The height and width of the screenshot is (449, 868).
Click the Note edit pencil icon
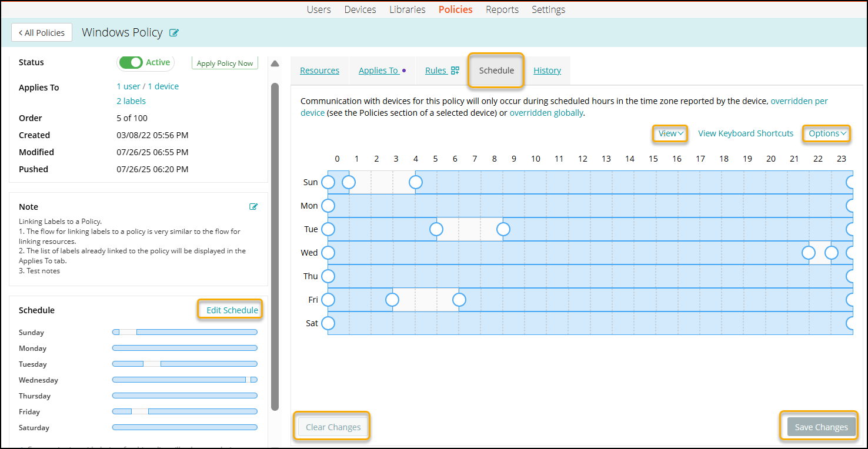click(x=253, y=206)
